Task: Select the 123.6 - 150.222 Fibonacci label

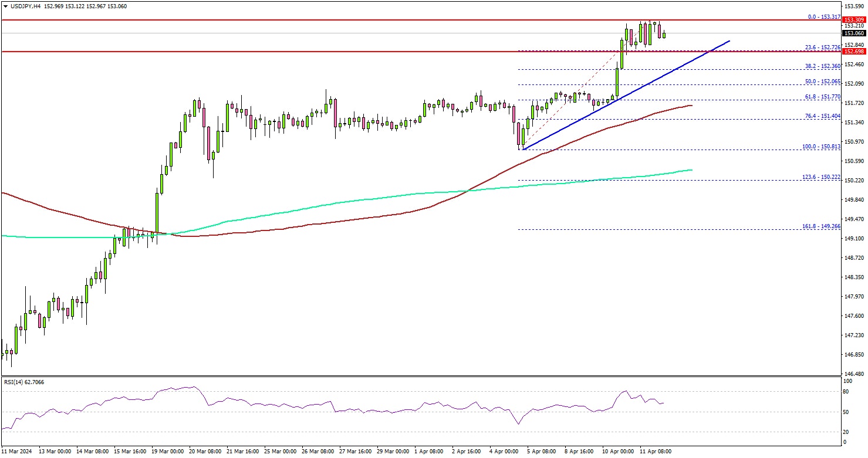Action: [x=823, y=177]
